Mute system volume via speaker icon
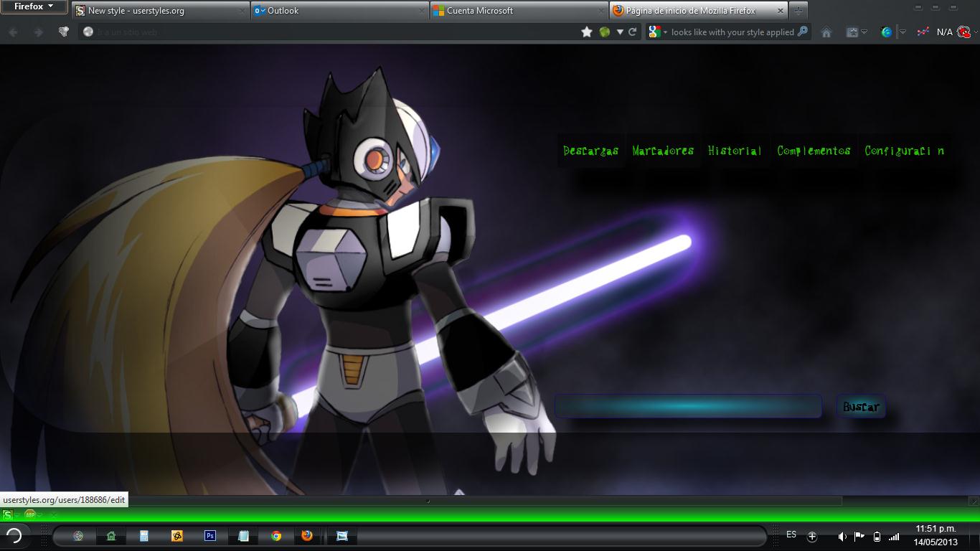 (842, 536)
